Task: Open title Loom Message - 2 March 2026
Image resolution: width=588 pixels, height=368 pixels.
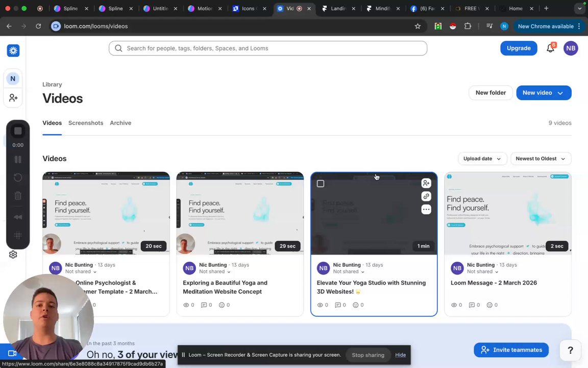Action: click(x=494, y=283)
